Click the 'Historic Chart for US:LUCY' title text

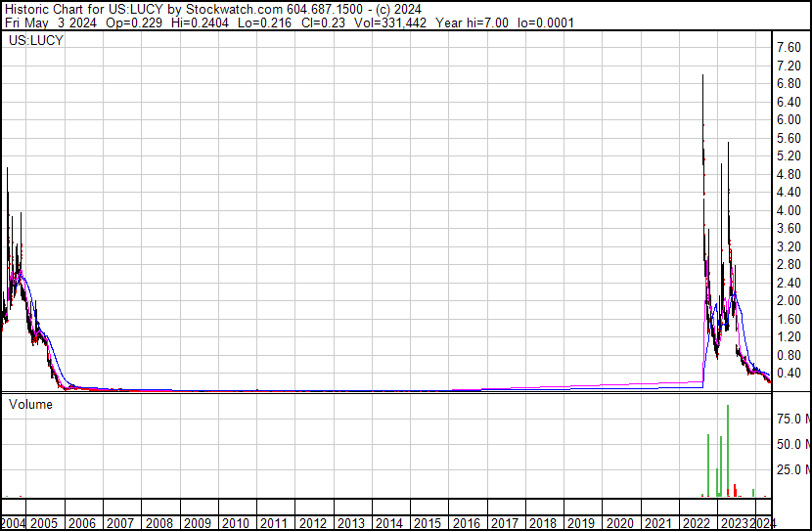point(84,10)
